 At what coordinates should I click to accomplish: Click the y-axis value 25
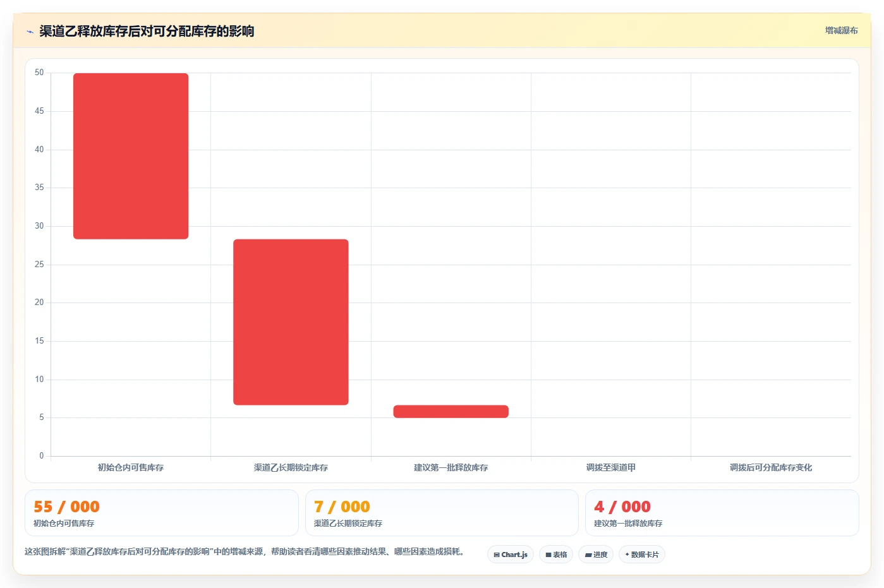tap(39, 264)
